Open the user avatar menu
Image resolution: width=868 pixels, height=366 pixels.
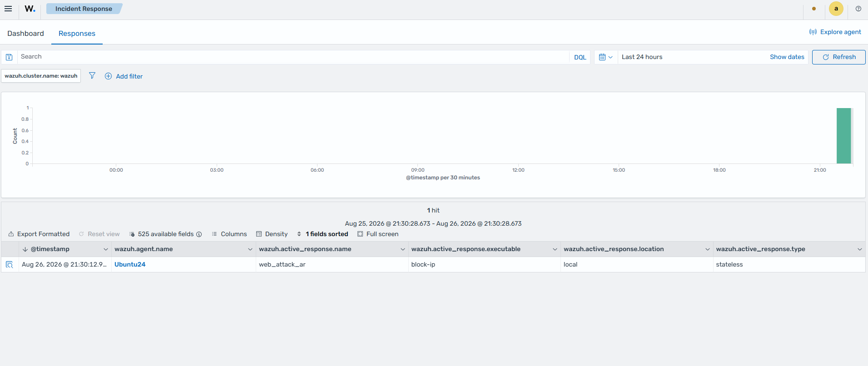[836, 9]
